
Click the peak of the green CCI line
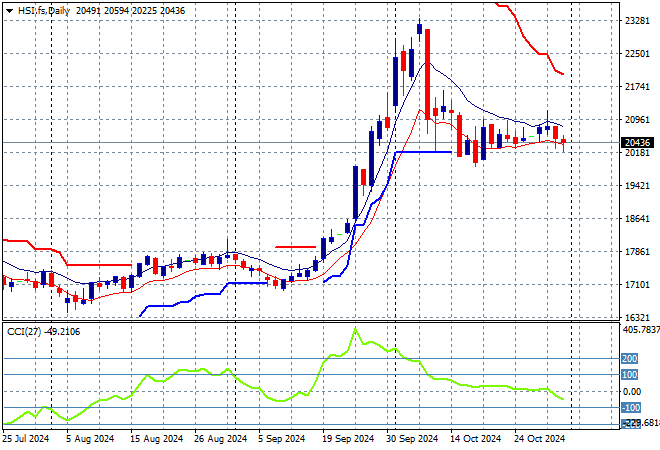pyautogui.click(x=354, y=329)
